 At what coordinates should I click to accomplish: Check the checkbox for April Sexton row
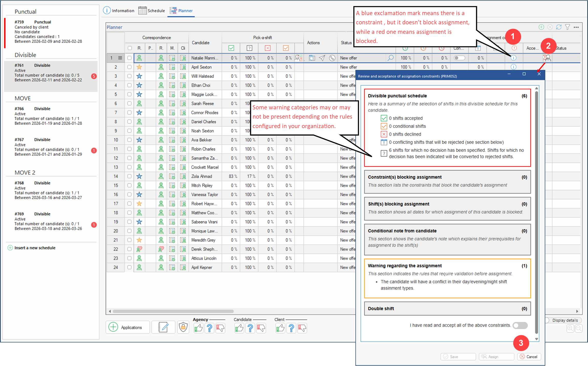[129, 67]
